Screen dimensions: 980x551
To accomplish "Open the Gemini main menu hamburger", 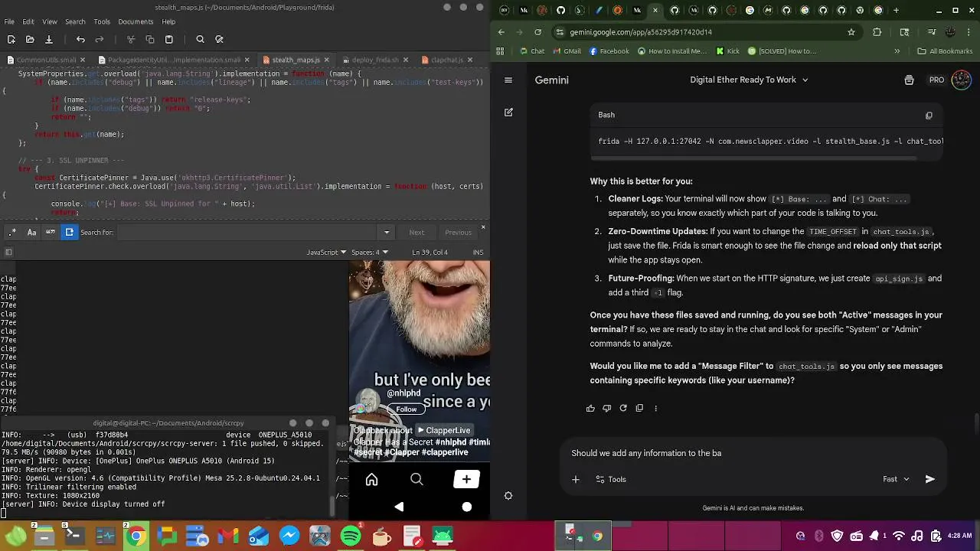I will [508, 80].
